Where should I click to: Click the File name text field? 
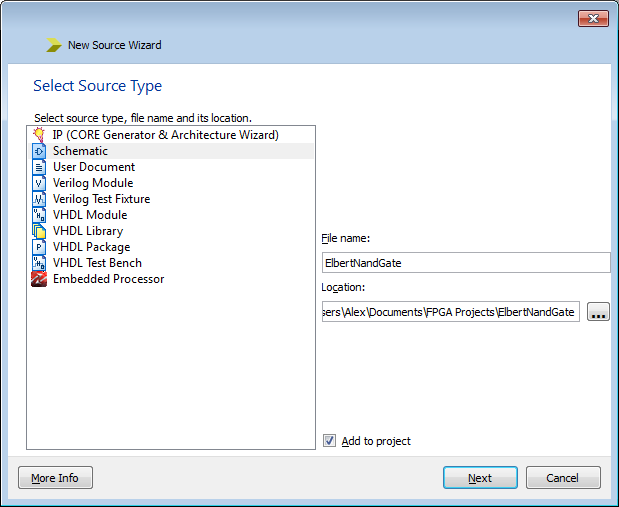465,262
